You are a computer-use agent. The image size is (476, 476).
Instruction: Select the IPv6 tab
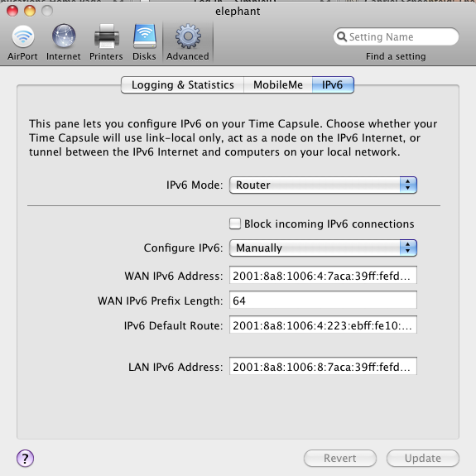333,84
